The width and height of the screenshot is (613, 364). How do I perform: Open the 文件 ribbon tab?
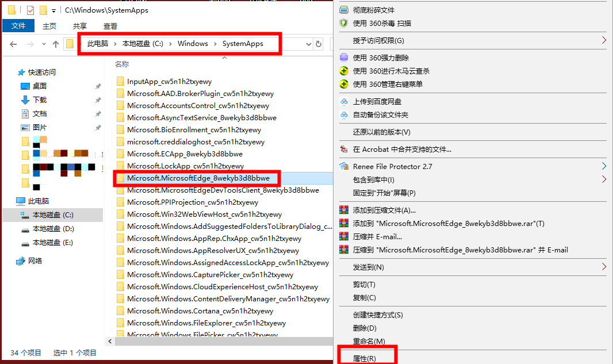click(18, 26)
